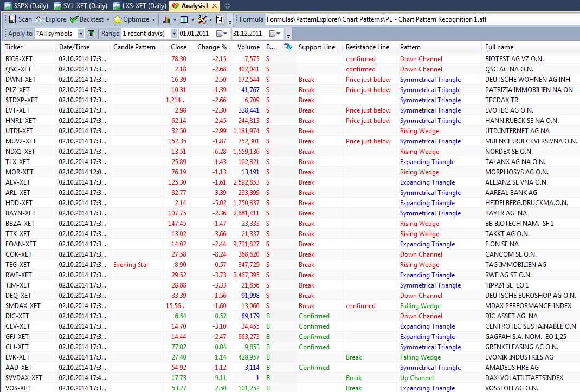The height and width of the screenshot is (392, 580).
Task: Click the window layout icon
Action: coord(184,19)
